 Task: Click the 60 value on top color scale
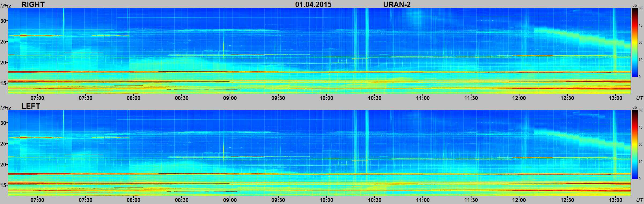click(x=641, y=8)
